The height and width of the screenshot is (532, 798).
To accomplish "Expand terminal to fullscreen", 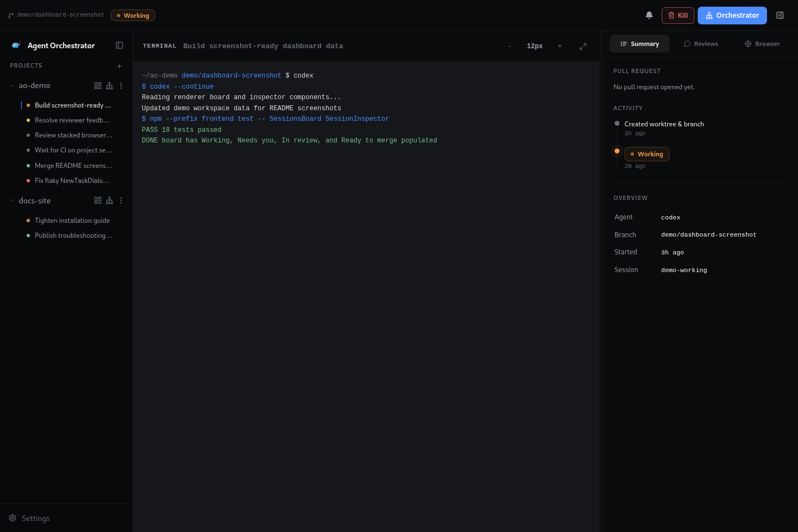I will click(x=583, y=47).
